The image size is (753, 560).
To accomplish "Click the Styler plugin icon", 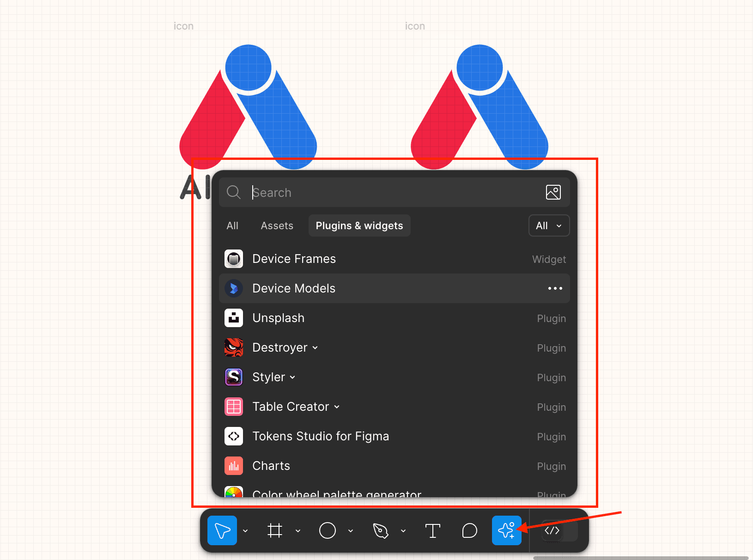I will [234, 377].
